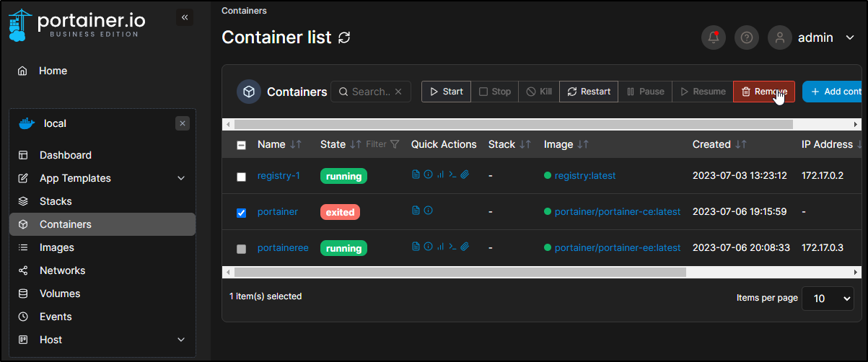Screen dimensions: 868x362
Task: Open Stacks in sidebar
Action: pyautogui.click(x=102, y=201)
